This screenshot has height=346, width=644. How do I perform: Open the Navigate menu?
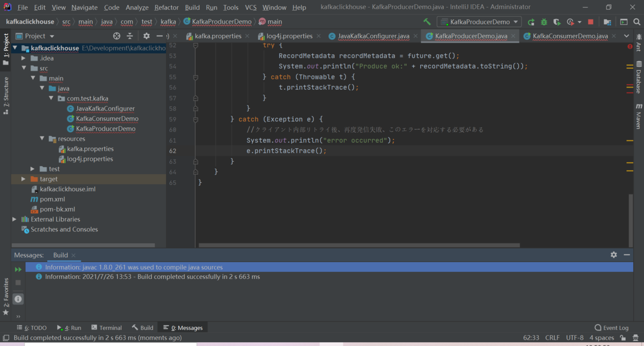pyautogui.click(x=84, y=8)
